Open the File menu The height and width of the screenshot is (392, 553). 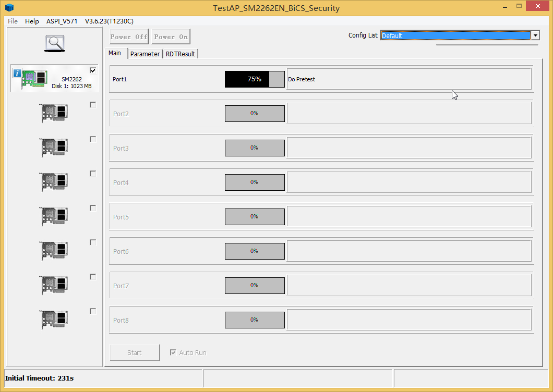tap(13, 21)
